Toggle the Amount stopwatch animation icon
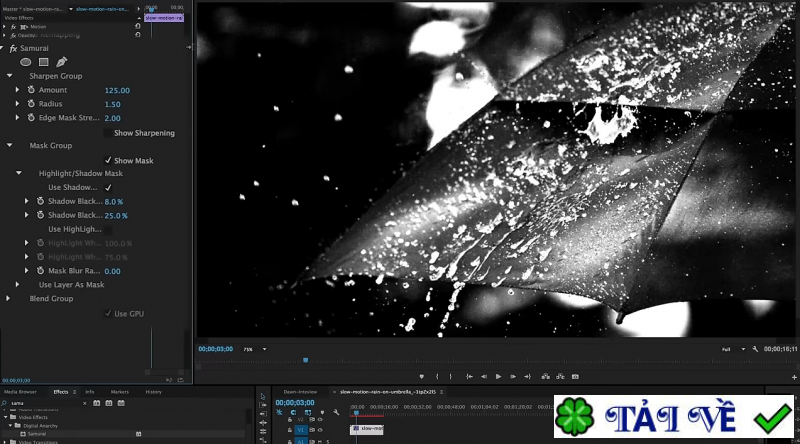800x444 pixels. tap(30, 90)
